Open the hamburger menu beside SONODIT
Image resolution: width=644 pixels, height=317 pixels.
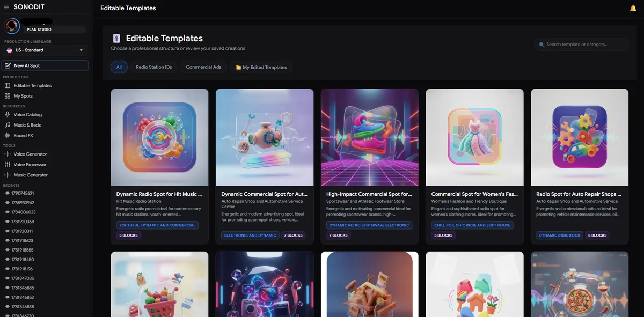(6, 7)
